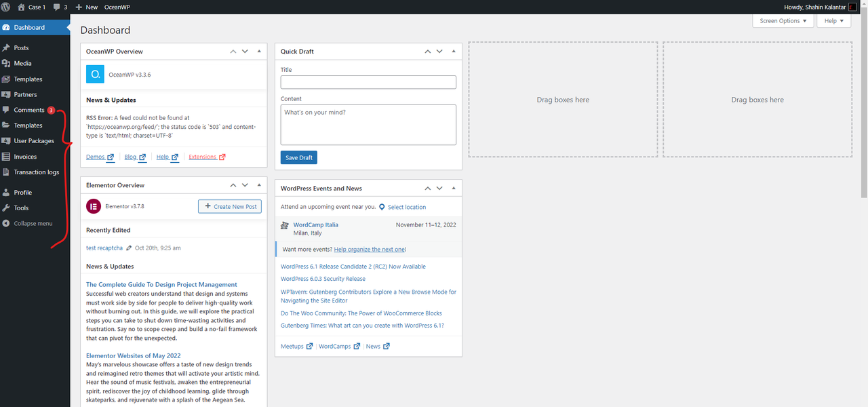
Task: Open the OceanWP Help link
Action: [167, 157]
